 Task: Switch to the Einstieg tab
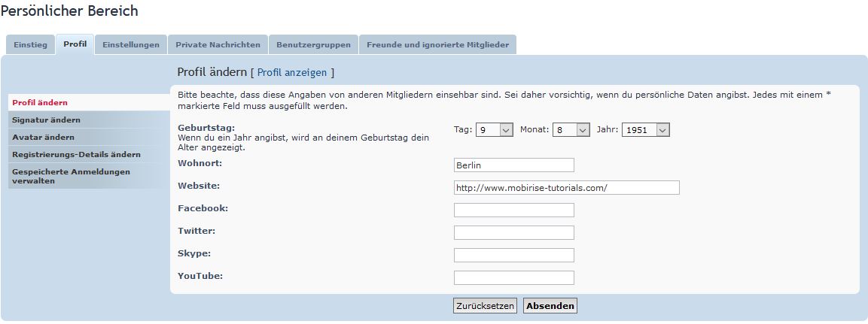30,45
